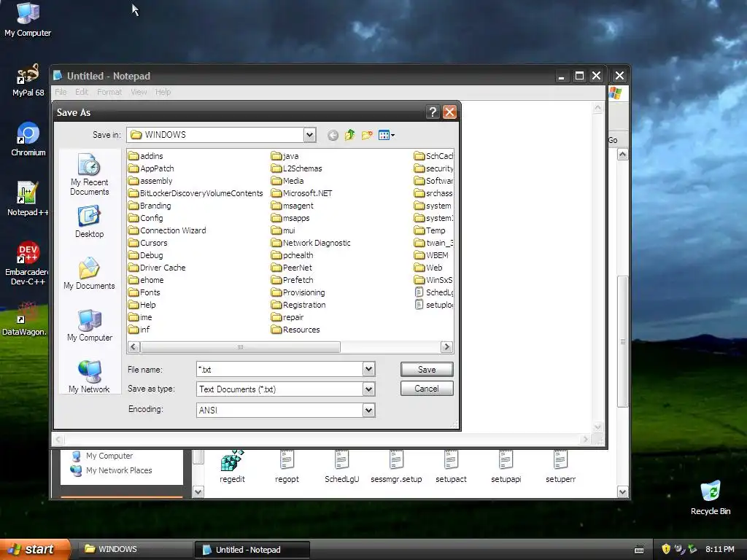
Task: Open the View Menu icon dropdown
Action: click(x=387, y=135)
